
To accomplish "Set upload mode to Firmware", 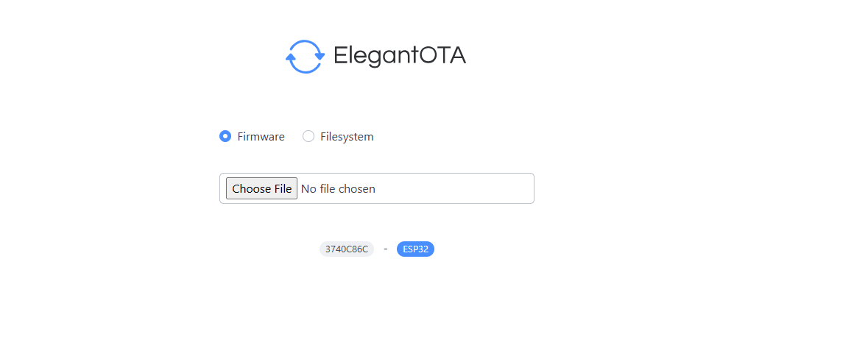I will coord(225,136).
